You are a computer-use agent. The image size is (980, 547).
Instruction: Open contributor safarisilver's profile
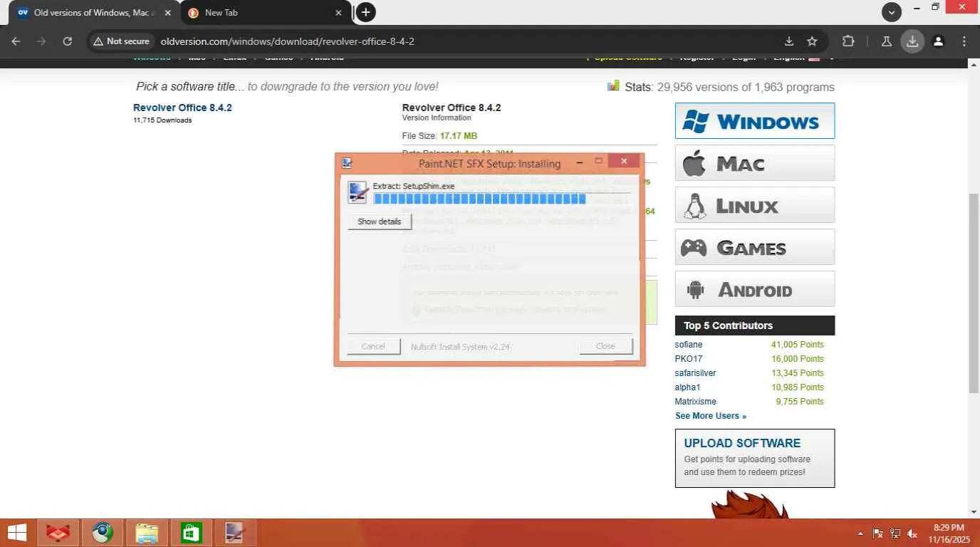695,373
